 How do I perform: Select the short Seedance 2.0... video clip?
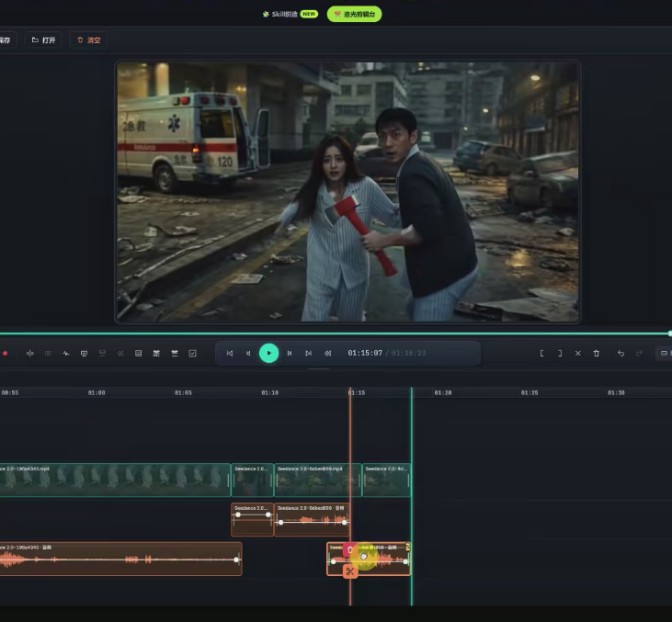(253, 481)
